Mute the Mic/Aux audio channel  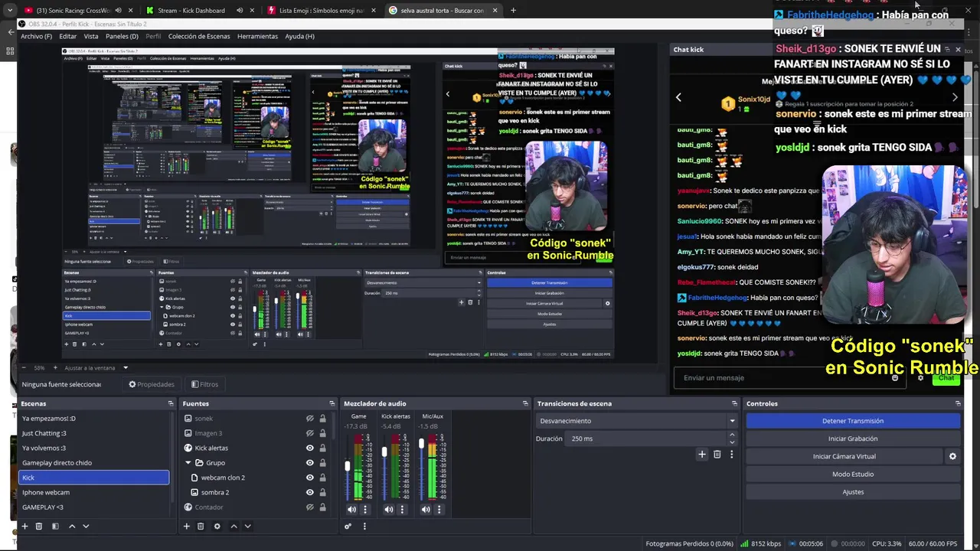(426, 510)
